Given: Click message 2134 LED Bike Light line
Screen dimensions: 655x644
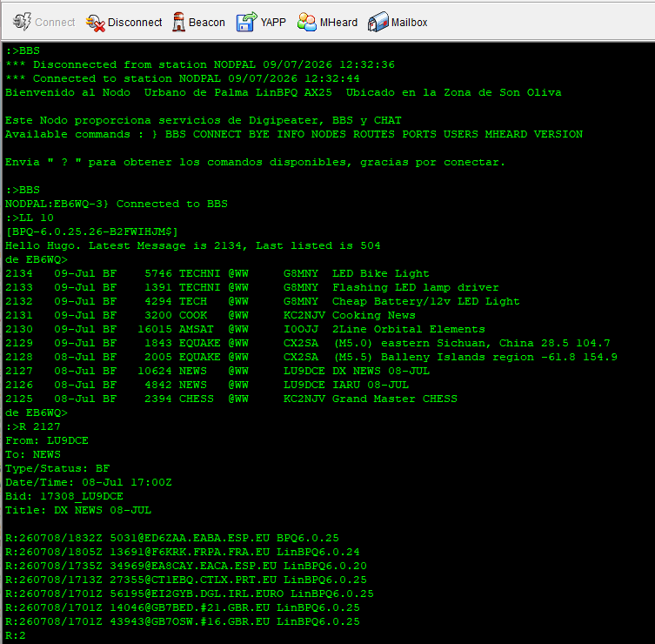Looking at the screenshot, I should [217, 274].
